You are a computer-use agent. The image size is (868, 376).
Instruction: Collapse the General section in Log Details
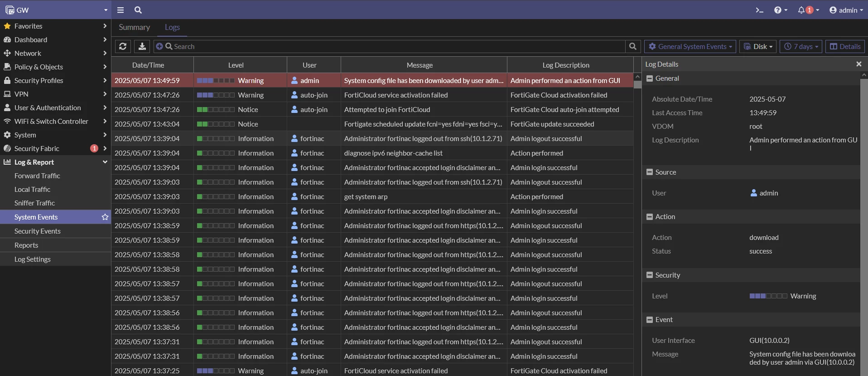(x=650, y=78)
